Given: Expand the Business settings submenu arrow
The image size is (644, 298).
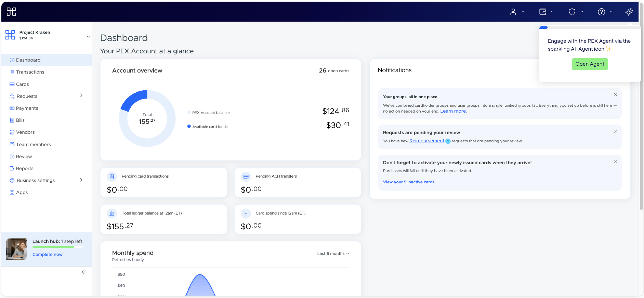Looking at the screenshot, I should [x=81, y=180].
